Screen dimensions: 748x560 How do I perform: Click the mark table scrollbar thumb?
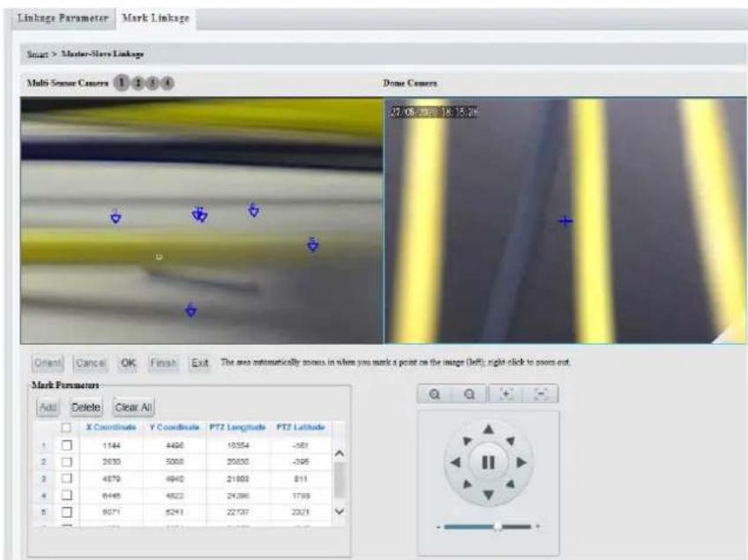pos(340,481)
